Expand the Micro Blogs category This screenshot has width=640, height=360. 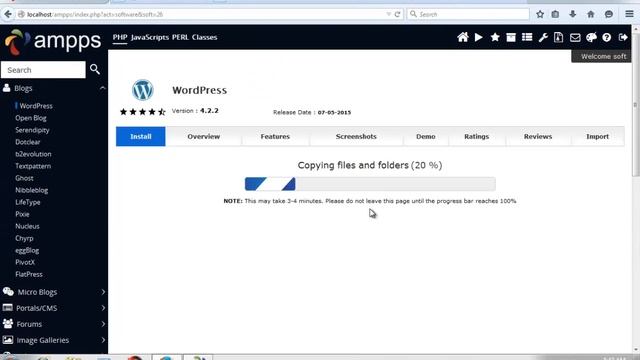[x=103, y=292]
